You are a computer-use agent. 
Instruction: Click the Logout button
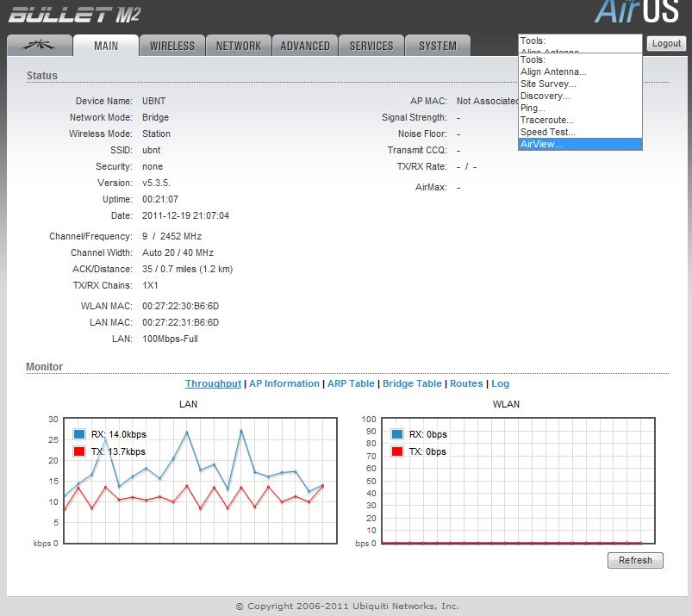(x=666, y=43)
